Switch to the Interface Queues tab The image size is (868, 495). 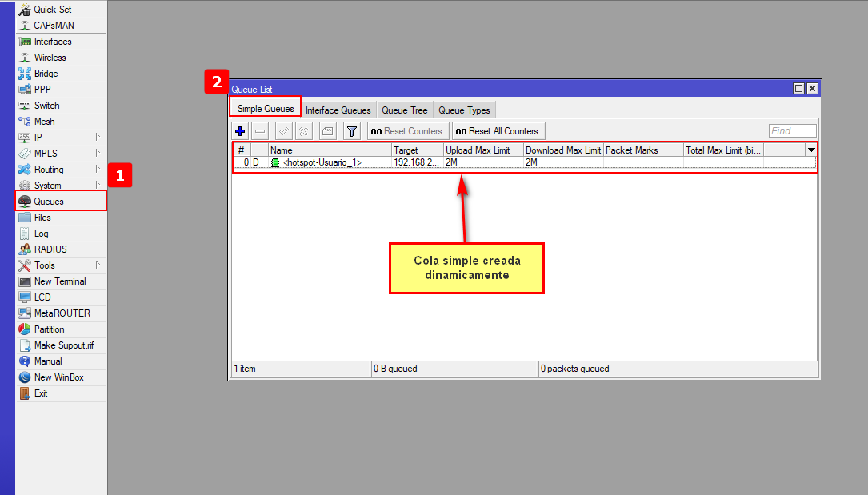pyautogui.click(x=338, y=110)
